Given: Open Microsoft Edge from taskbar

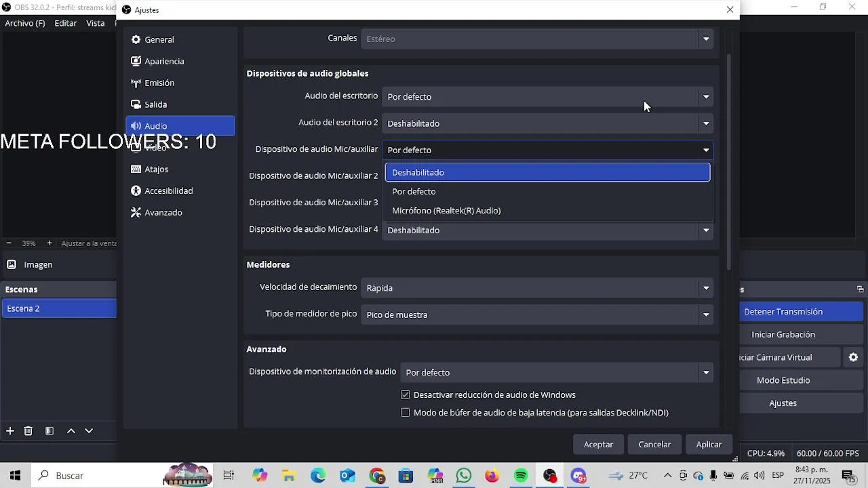Looking at the screenshot, I should [318, 476].
